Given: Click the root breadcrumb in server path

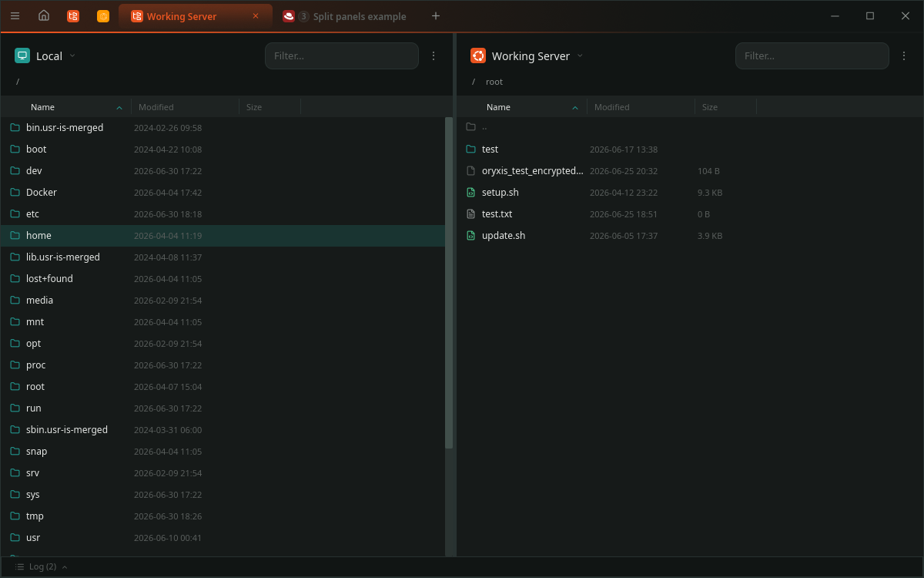Looking at the screenshot, I should coord(494,82).
